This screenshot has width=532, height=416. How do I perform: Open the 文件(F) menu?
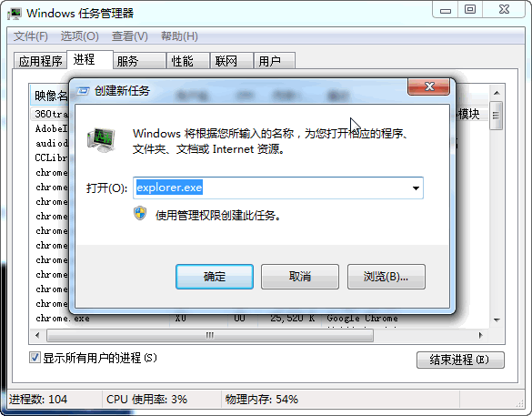tap(31, 36)
